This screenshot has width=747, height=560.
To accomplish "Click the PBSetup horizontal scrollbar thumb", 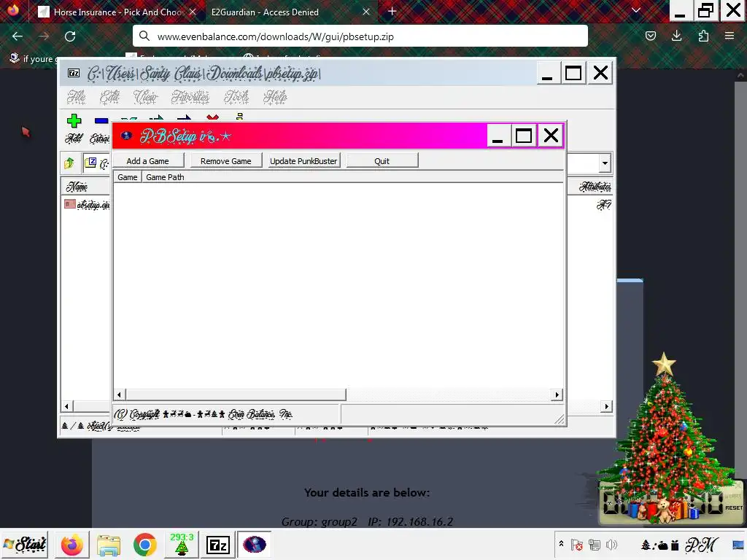I will pyautogui.click(x=236, y=394).
